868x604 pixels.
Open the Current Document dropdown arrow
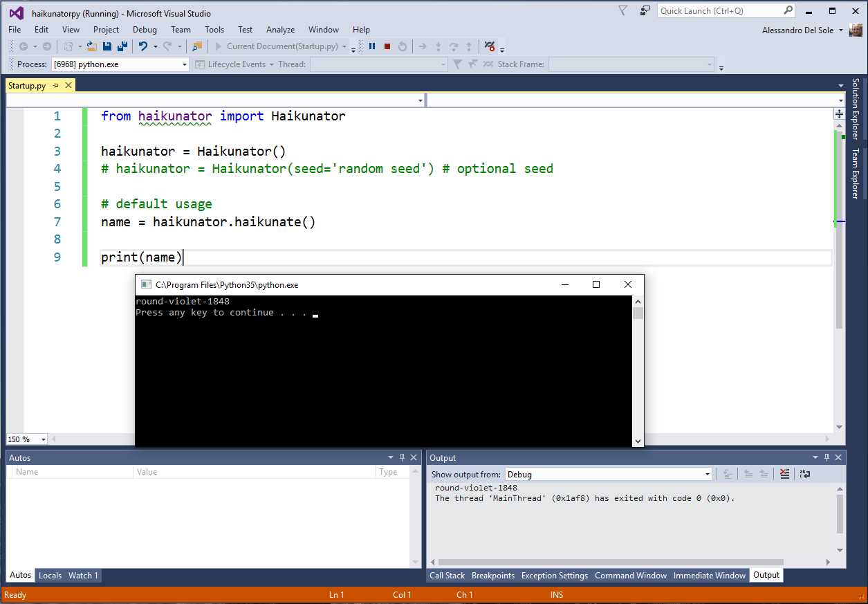click(344, 46)
